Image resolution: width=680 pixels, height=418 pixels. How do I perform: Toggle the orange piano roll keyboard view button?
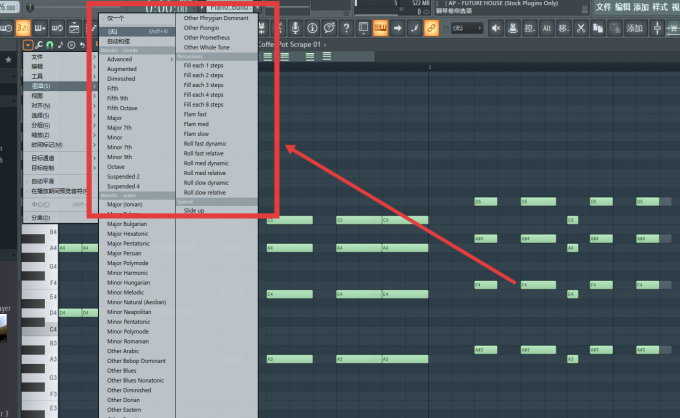click(x=380, y=28)
